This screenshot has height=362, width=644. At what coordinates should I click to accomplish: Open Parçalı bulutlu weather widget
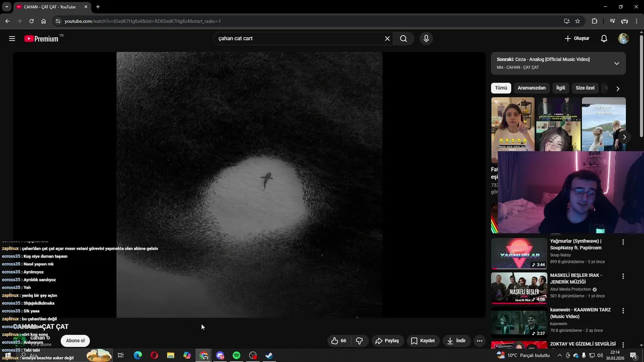tap(523, 355)
